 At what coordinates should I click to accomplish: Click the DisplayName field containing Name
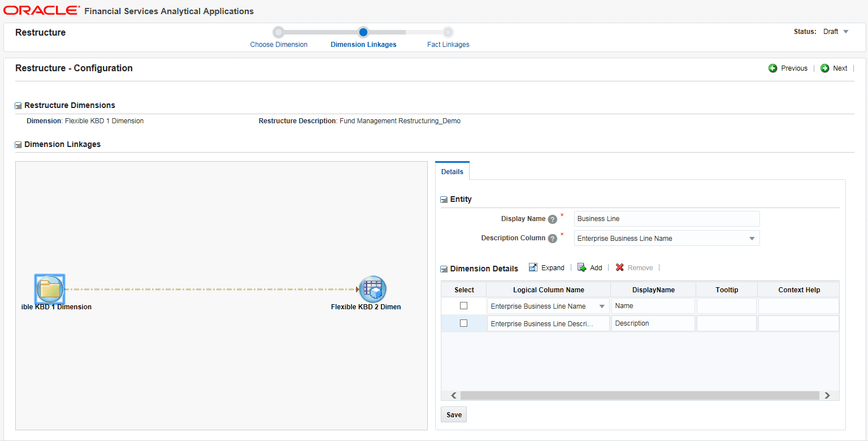coord(653,306)
